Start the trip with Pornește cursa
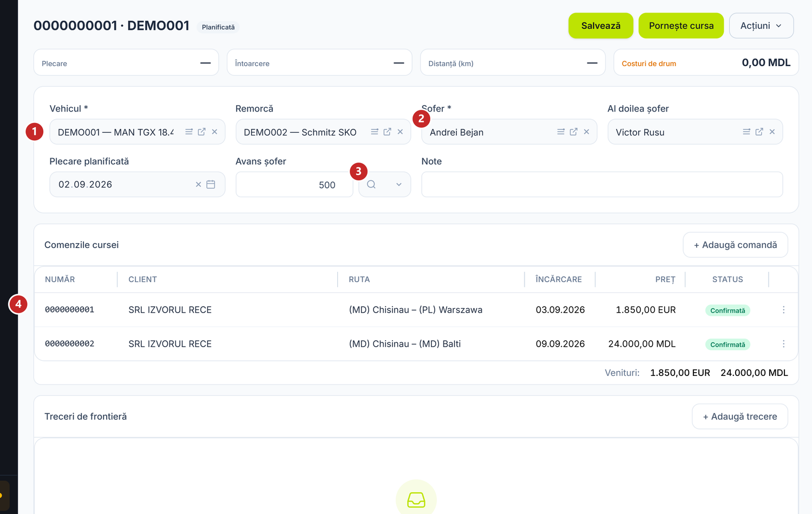Image resolution: width=812 pixels, height=514 pixels. 681,25
